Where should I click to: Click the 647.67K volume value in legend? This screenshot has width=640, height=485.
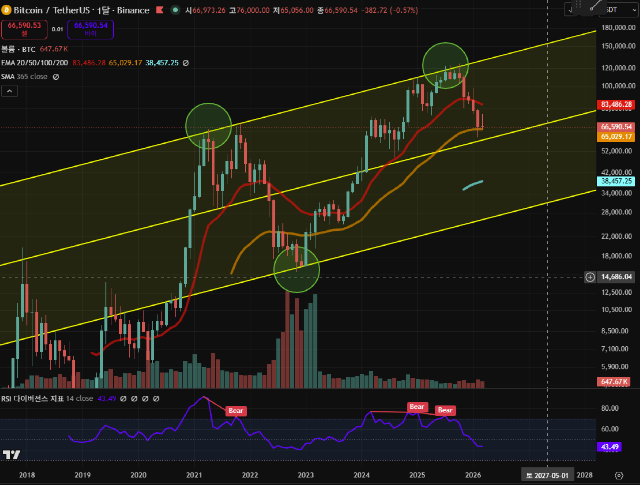pyautogui.click(x=53, y=49)
